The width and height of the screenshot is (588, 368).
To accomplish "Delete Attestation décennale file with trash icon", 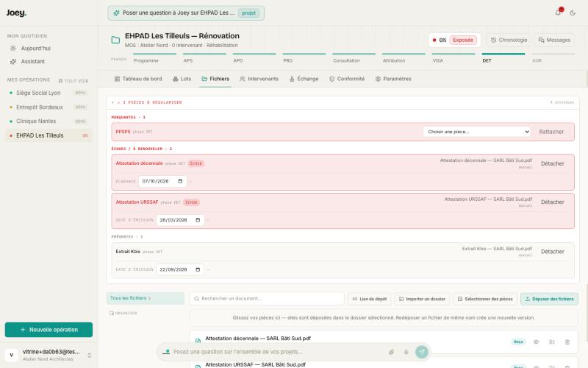I will tap(567, 342).
